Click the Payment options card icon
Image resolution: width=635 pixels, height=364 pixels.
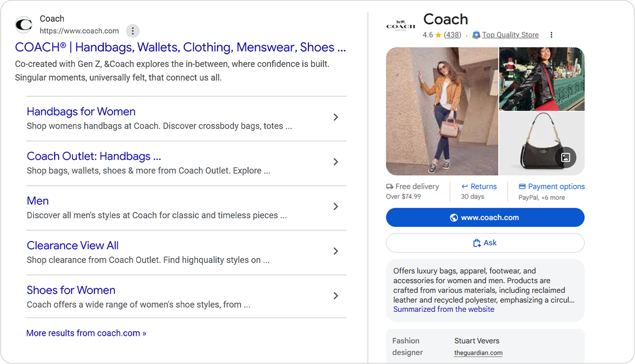[x=522, y=186]
